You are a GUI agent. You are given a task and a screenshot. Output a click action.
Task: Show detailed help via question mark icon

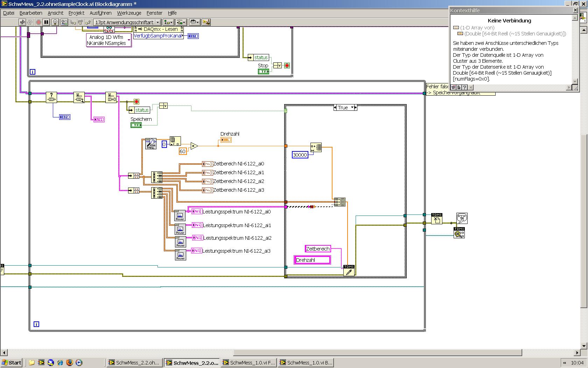(464, 87)
